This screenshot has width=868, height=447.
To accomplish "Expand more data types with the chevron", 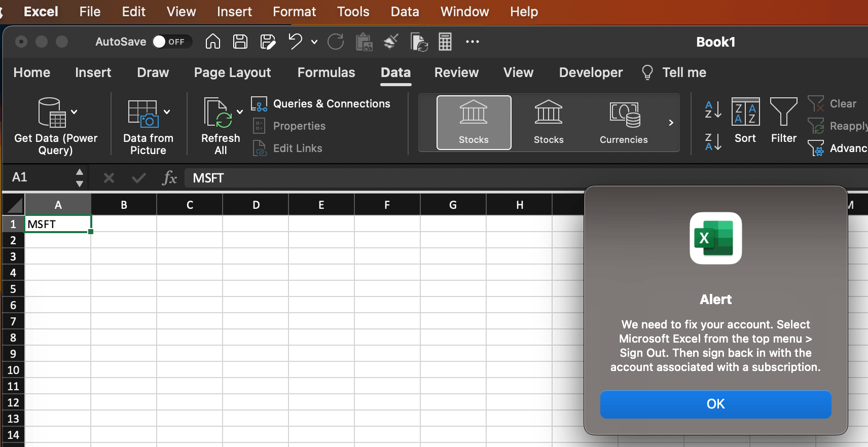I will point(671,123).
